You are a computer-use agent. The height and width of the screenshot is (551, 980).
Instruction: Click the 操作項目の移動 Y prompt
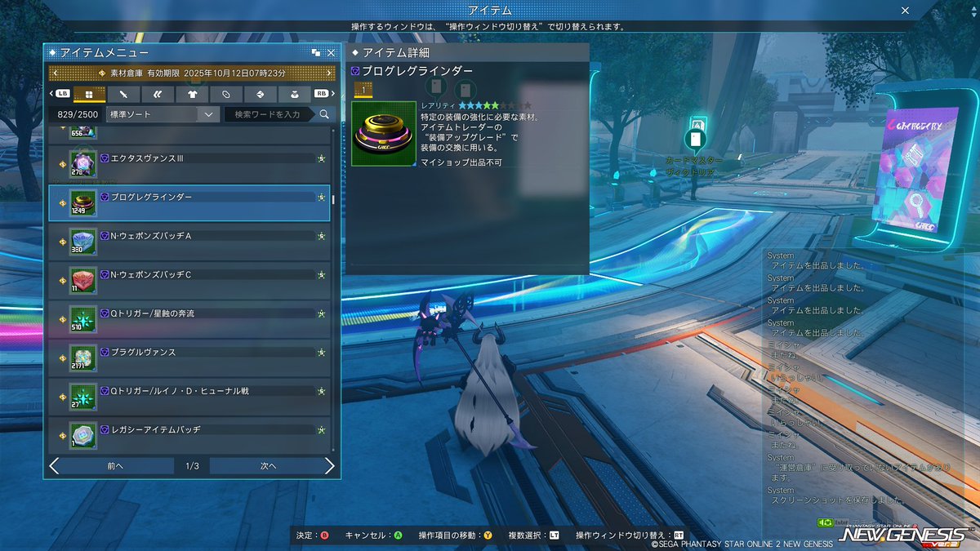456,535
